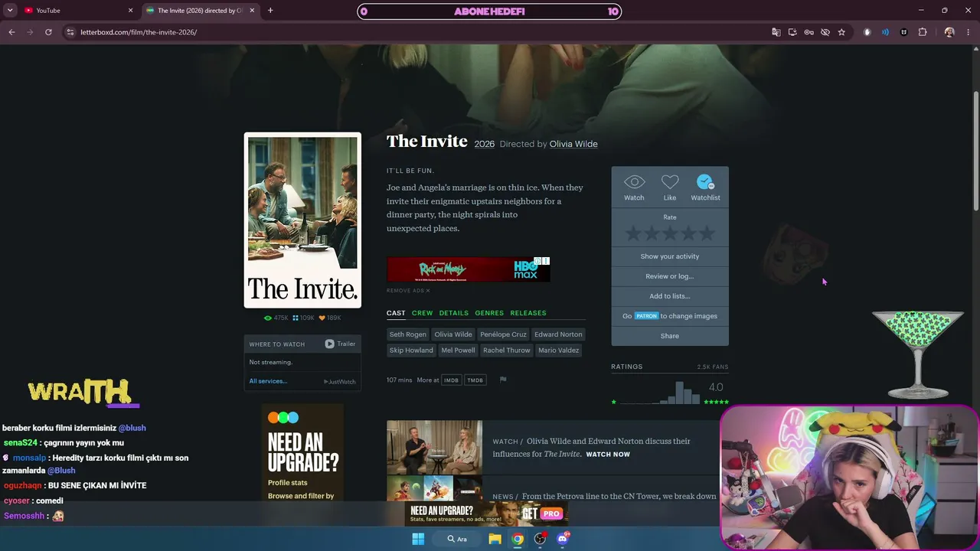Screen dimensions: 980x551
Task: Open Add to lists…
Action: 670,296
